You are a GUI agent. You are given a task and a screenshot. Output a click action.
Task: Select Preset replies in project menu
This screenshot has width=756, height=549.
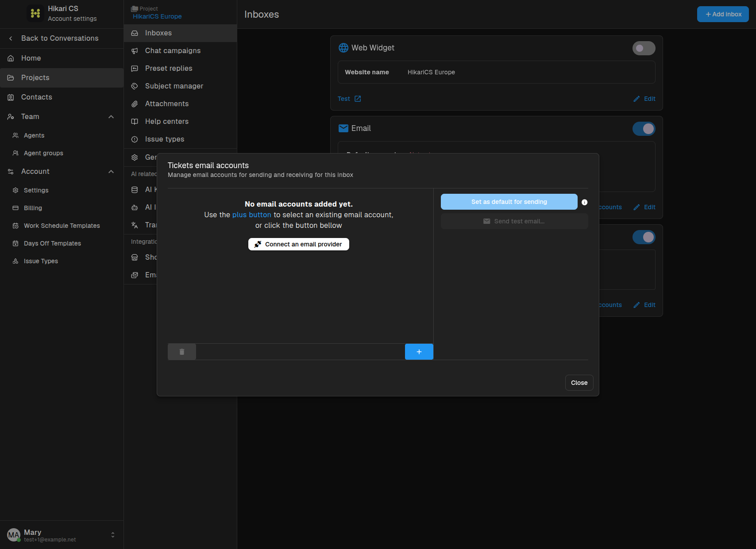pyautogui.click(x=180, y=69)
